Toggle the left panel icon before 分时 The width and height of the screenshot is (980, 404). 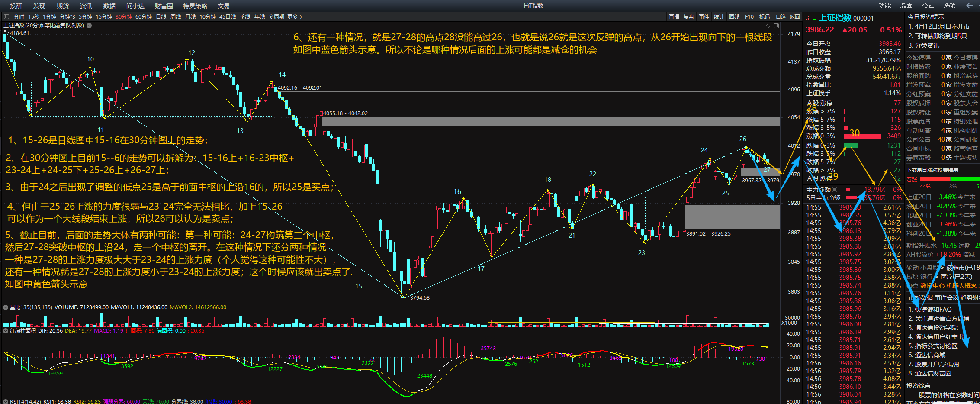tap(6, 17)
